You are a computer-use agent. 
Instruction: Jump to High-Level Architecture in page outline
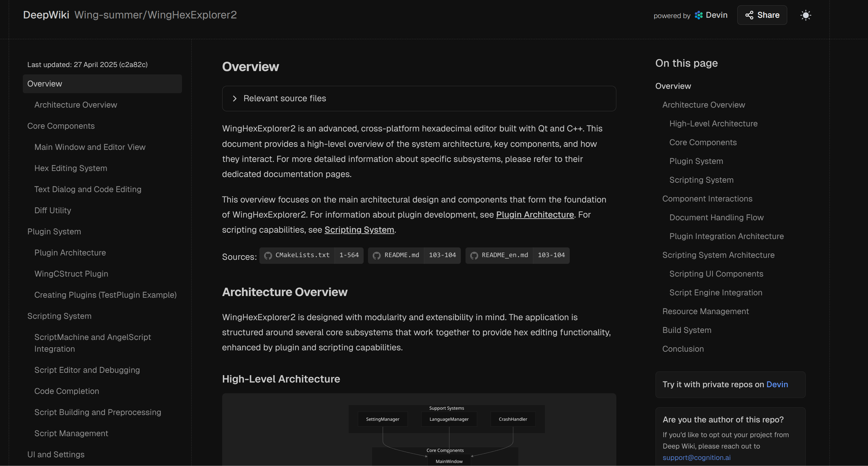[x=714, y=124]
